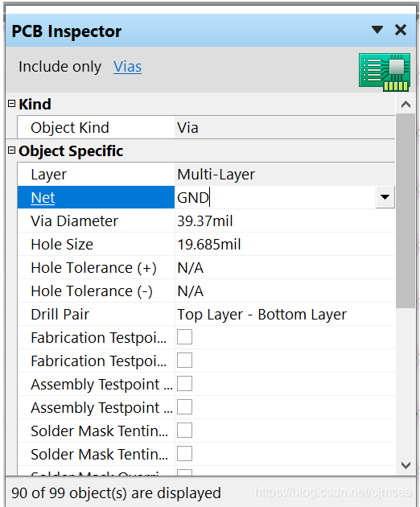Open the Net dropdown arrow next to GND
This screenshot has width=420, height=507.
(385, 197)
